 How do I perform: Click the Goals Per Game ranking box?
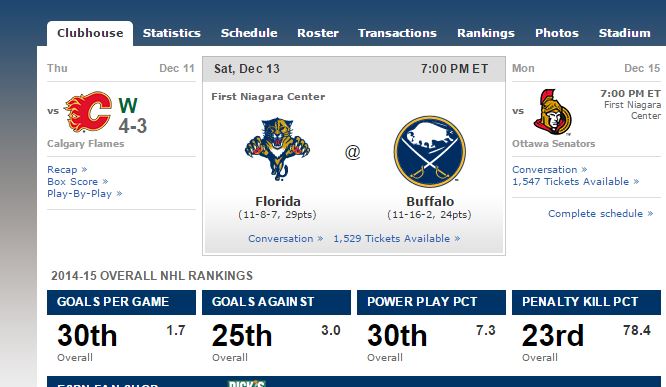(121, 327)
